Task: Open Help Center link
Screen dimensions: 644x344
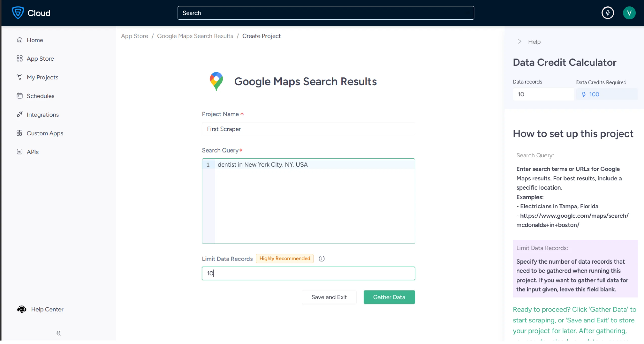Action: coord(47,309)
